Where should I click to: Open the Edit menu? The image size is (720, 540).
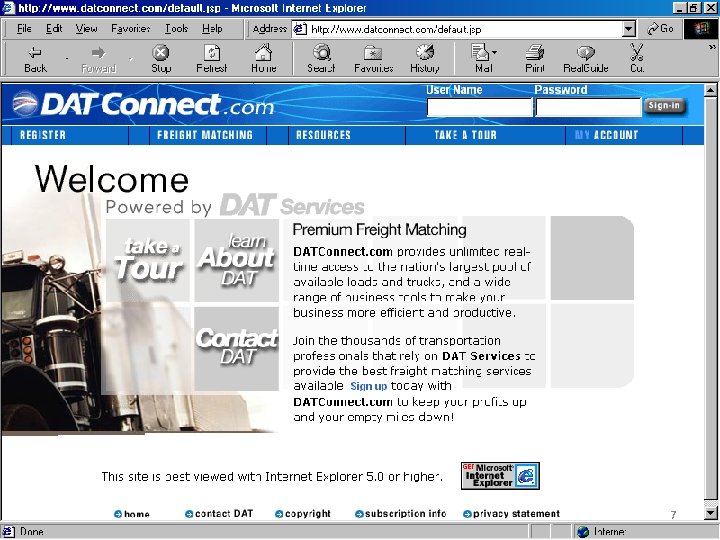tap(54, 28)
